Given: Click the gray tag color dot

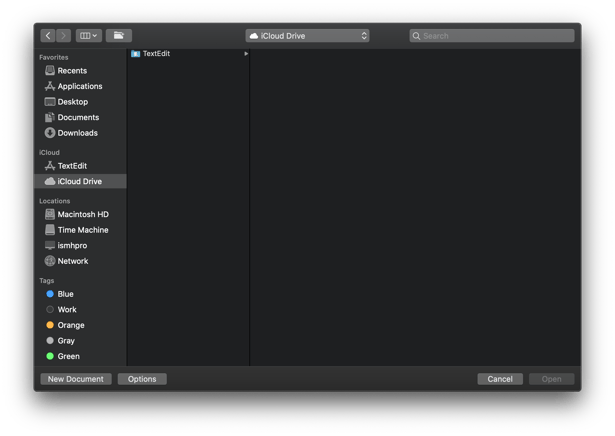Looking at the screenshot, I should click(50, 340).
